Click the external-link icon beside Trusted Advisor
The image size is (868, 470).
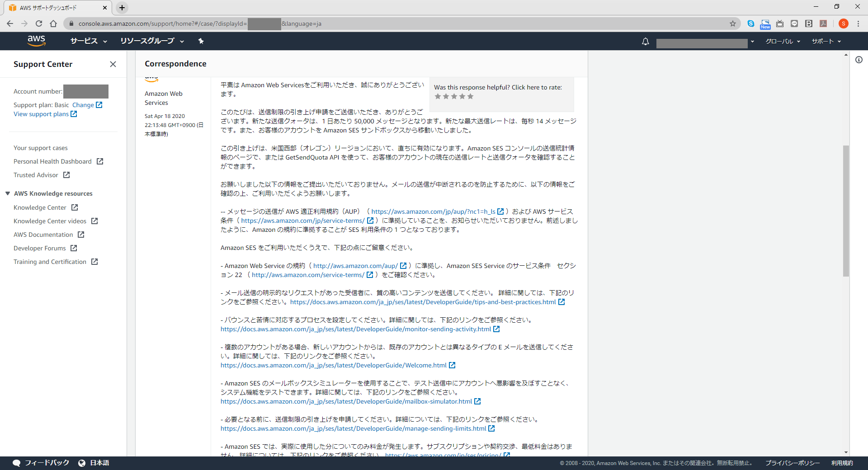coord(66,175)
